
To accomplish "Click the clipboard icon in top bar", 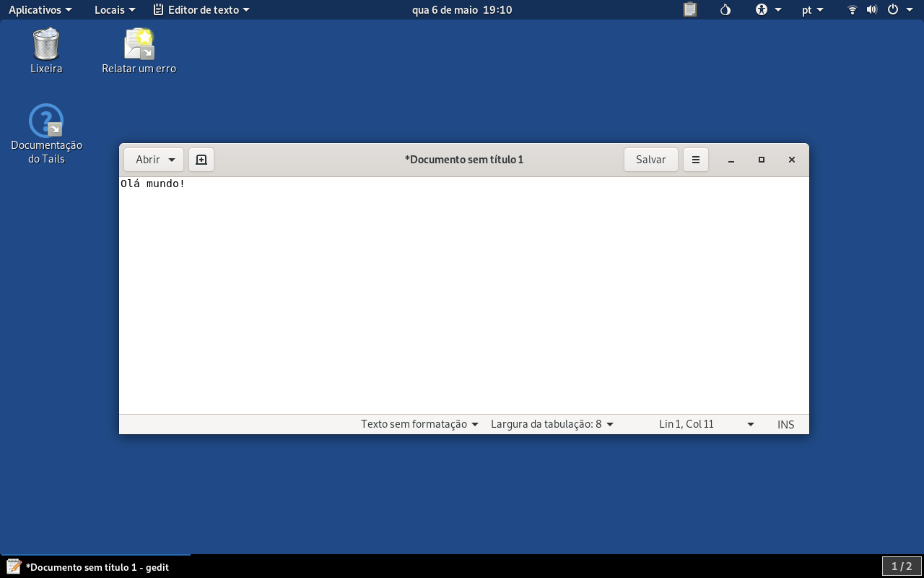I will click(x=690, y=9).
